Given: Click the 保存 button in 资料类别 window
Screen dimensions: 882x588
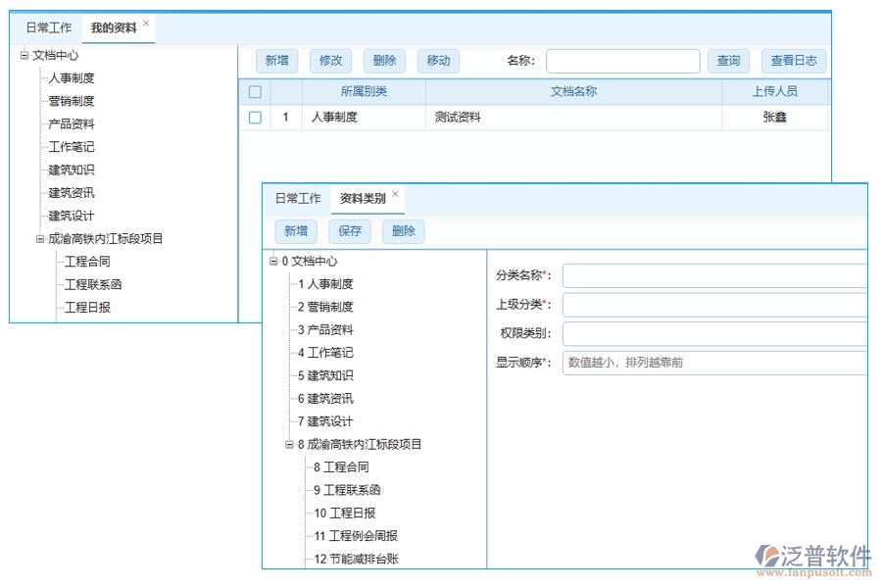Looking at the screenshot, I should click(350, 231).
